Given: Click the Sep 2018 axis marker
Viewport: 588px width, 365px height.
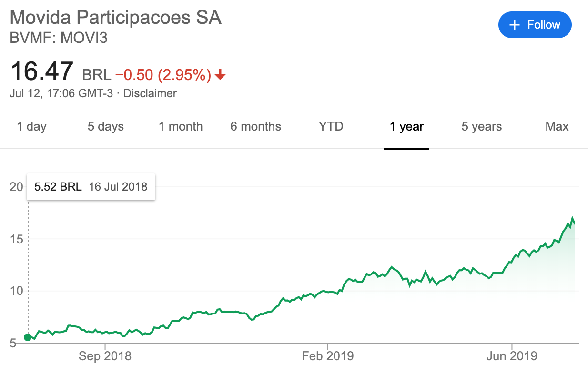Looking at the screenshot, I should [x=105, y=356].
